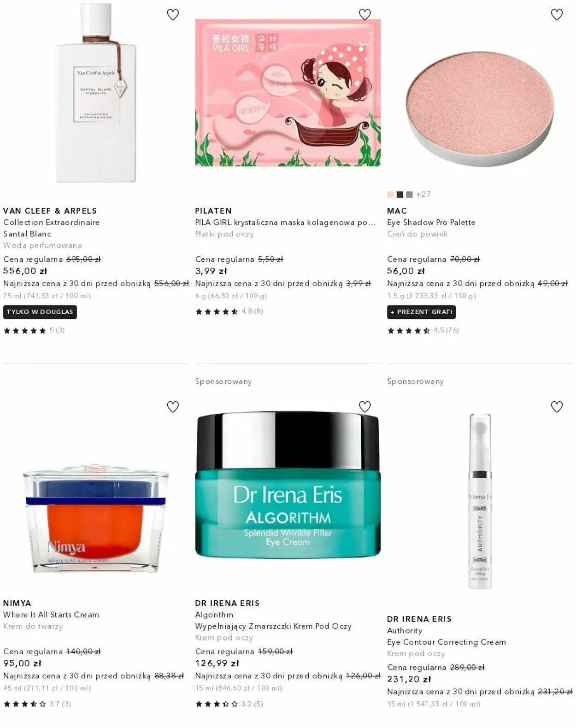This screenshot has width=576, height=728.
Task: Heart the MAC Eye Shadow Pro Palette
Action: 557,15
